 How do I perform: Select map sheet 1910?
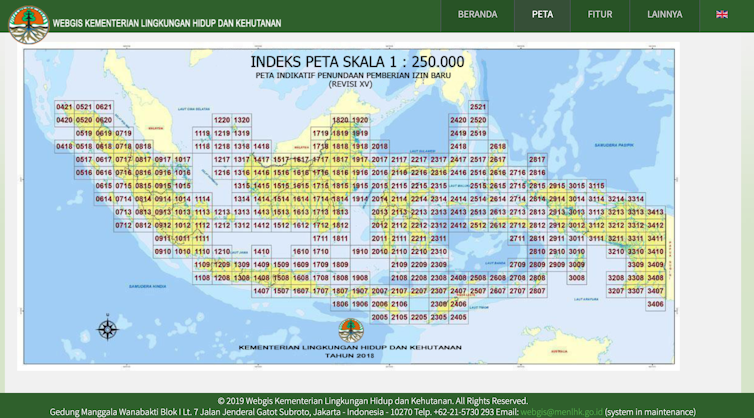(360, 252)
